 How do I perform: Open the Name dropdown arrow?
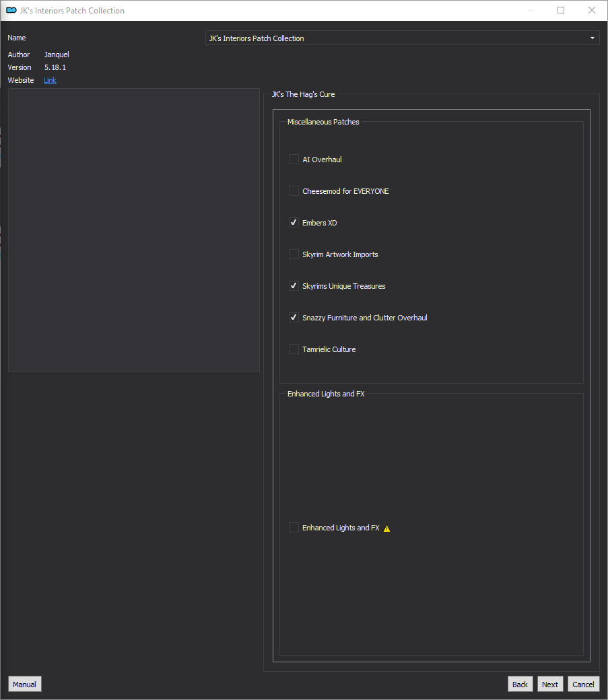593,38
